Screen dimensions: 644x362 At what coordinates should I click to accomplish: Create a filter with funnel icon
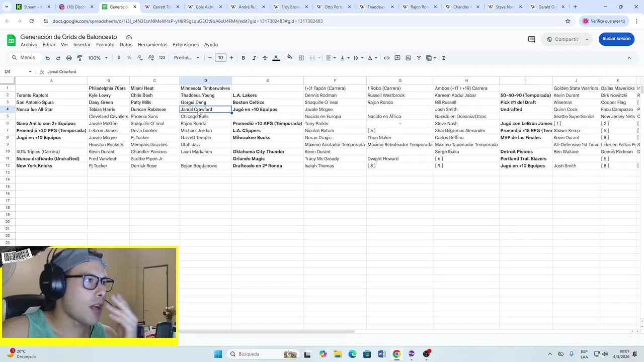click(419, 58)
